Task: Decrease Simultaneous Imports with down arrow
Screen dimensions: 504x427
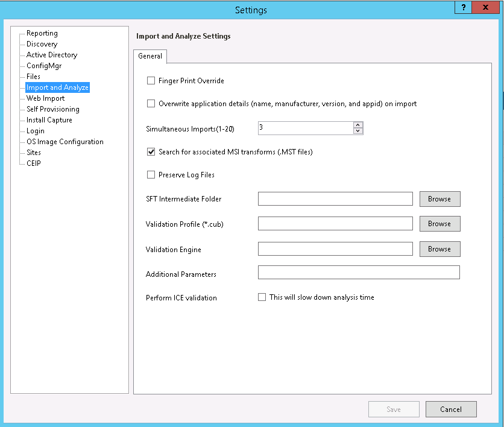Action: pyautogui.click(x=358, y=131)
